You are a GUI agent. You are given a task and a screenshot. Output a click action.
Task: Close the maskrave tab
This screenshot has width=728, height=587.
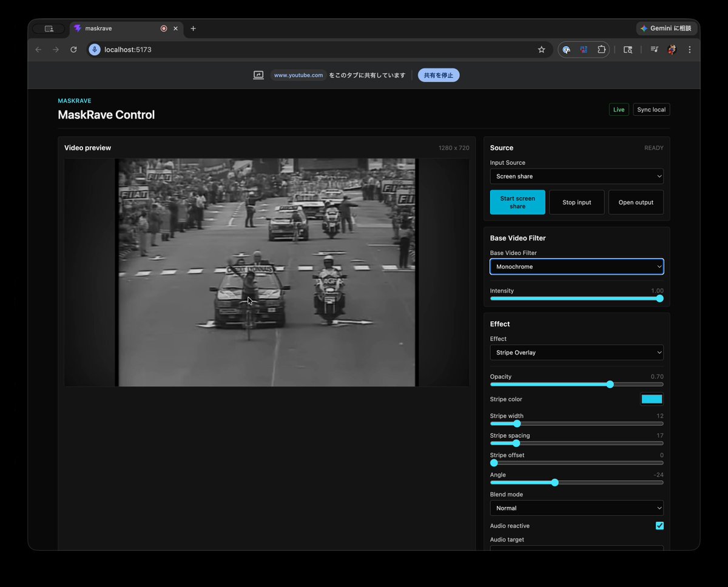tap(176, 29)
